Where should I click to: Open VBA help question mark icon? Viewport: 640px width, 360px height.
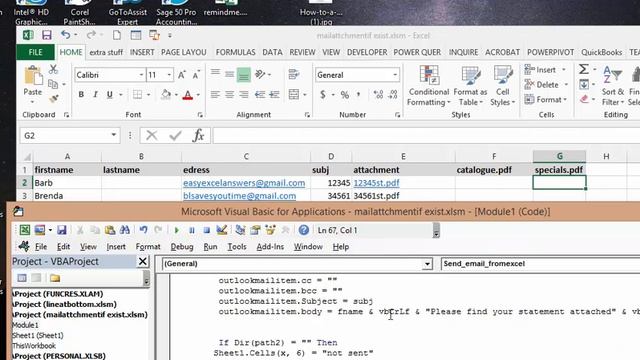[304, 230]
